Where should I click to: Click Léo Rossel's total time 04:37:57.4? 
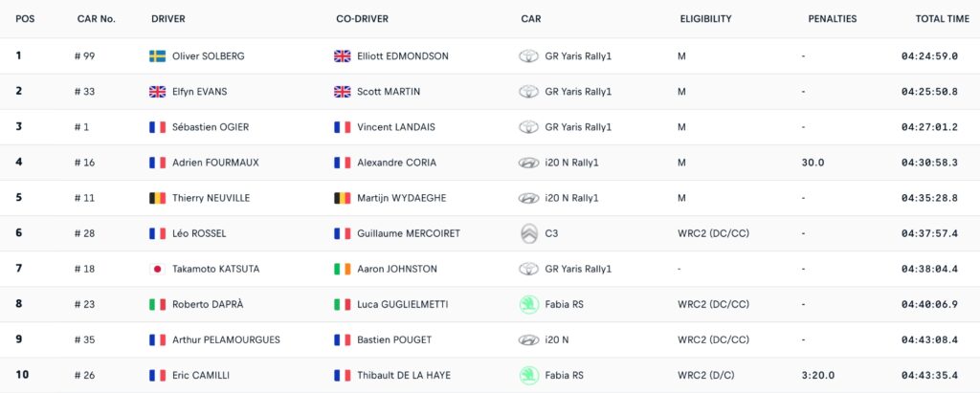[x=929, y=233]
